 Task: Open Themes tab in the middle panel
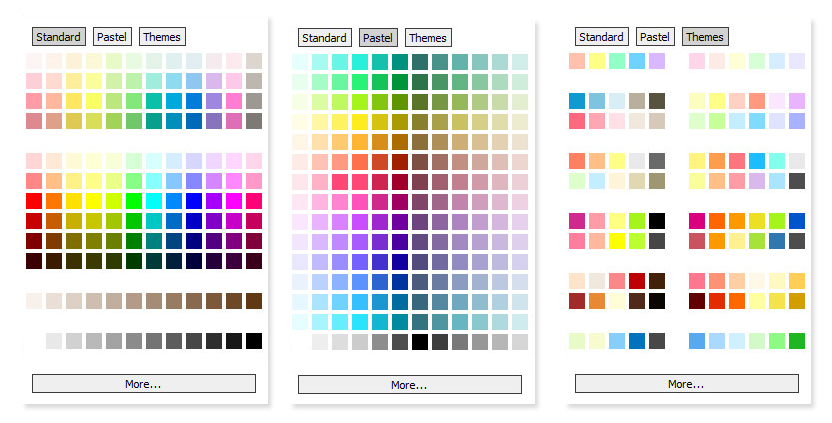coord(428,38)
